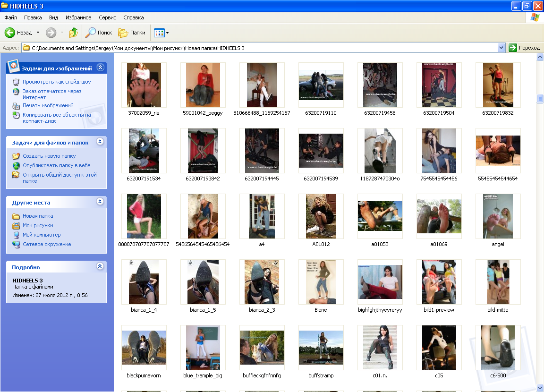Open the Поиск search tool
The width and height of the screenshot is (544, 392).
(99, 33)
